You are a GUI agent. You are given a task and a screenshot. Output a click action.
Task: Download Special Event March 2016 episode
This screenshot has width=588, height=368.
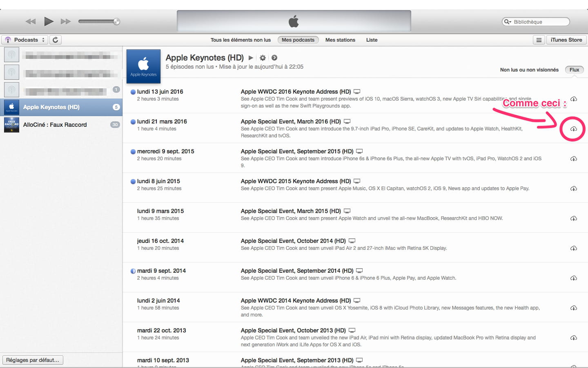573,129
